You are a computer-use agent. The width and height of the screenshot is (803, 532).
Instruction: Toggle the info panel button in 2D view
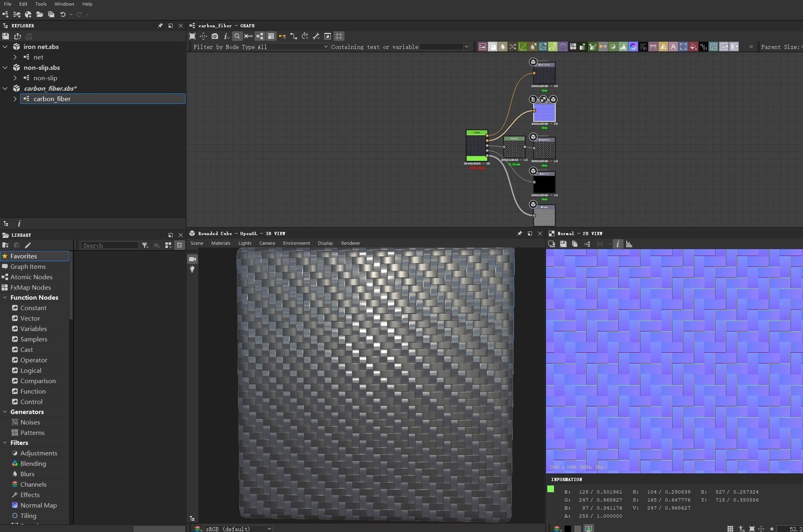[618, 244]
